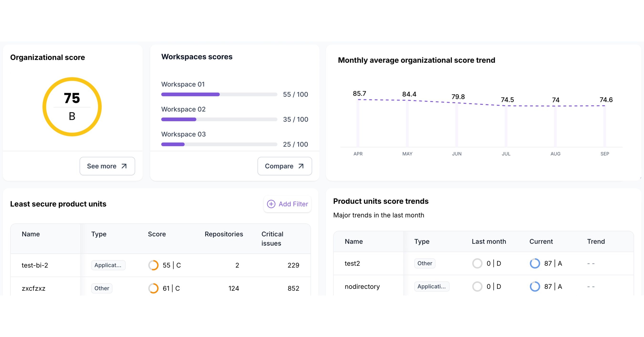This screenshot has height=337, width=644.
Task: Sort by Trend column header
Action: pos(596,242)
